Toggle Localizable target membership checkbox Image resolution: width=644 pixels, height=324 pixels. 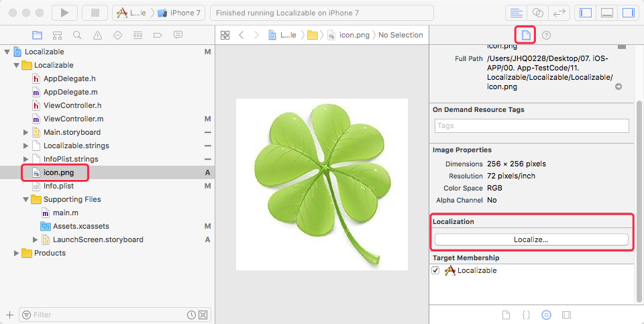(x=435, y=270)
